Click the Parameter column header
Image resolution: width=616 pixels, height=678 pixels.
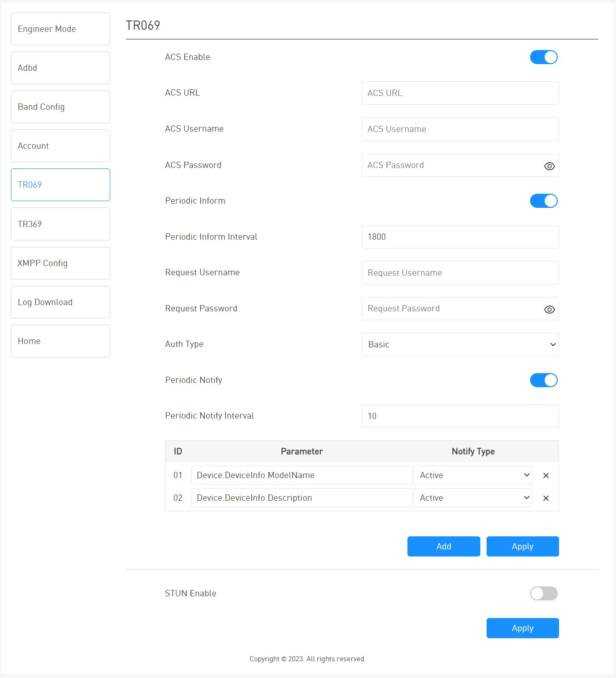coord(302,451)
